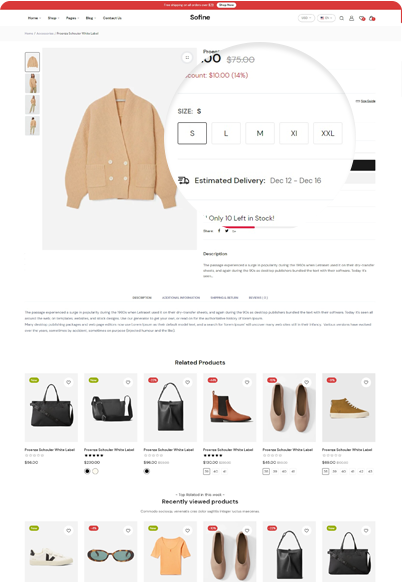Add brown Chelsea boot to wishlist
402x582 pixels.
coord(247,382)
